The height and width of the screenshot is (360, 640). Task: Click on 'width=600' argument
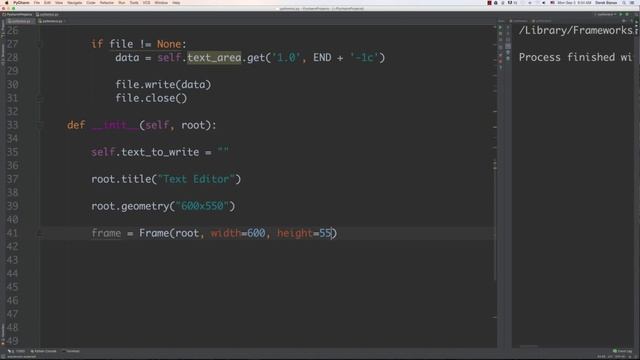[x=238, y=233]
